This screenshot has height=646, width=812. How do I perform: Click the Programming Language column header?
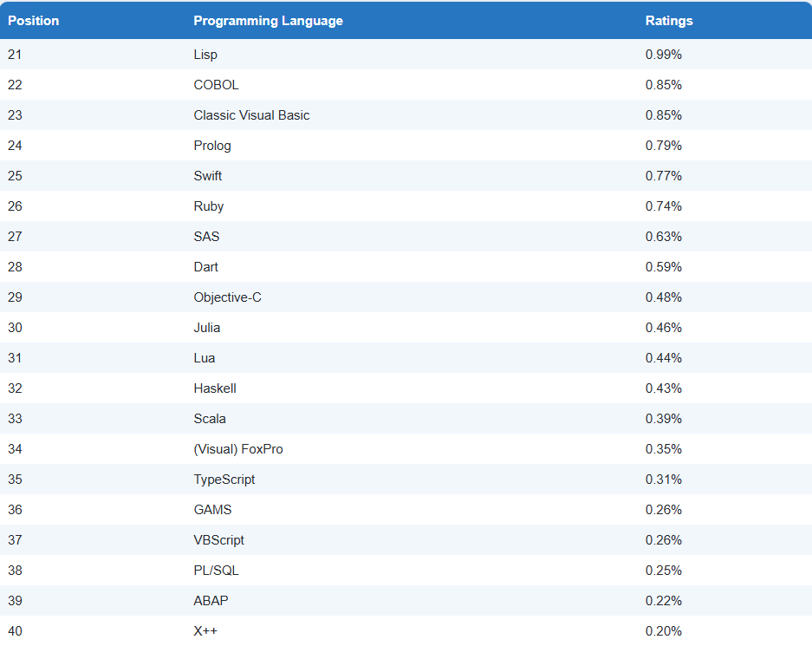pos(268,21)
